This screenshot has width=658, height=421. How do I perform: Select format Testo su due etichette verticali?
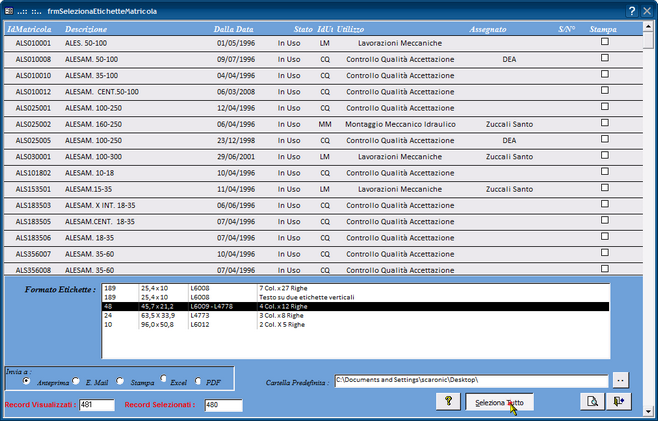point(356,297)
